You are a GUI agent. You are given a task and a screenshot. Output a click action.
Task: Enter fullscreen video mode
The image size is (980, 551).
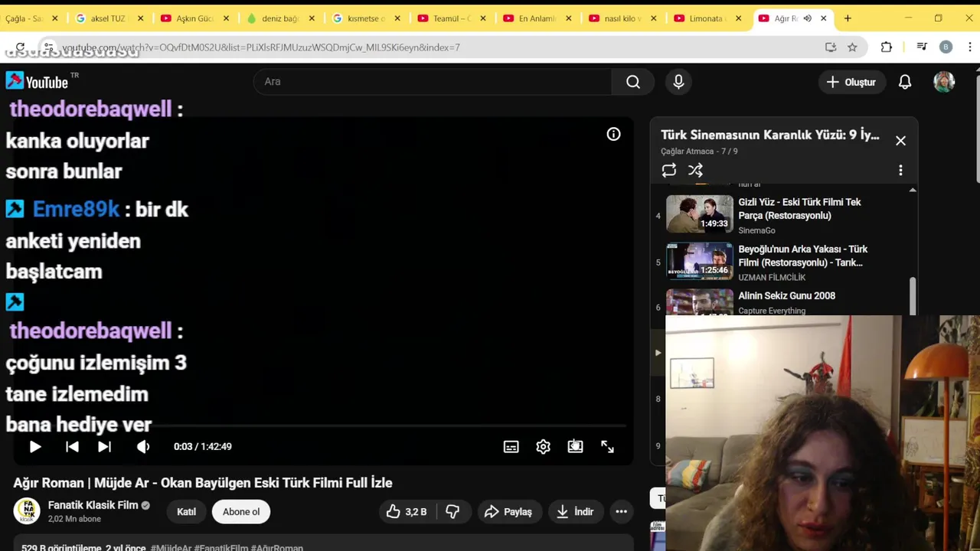(607, 447)
